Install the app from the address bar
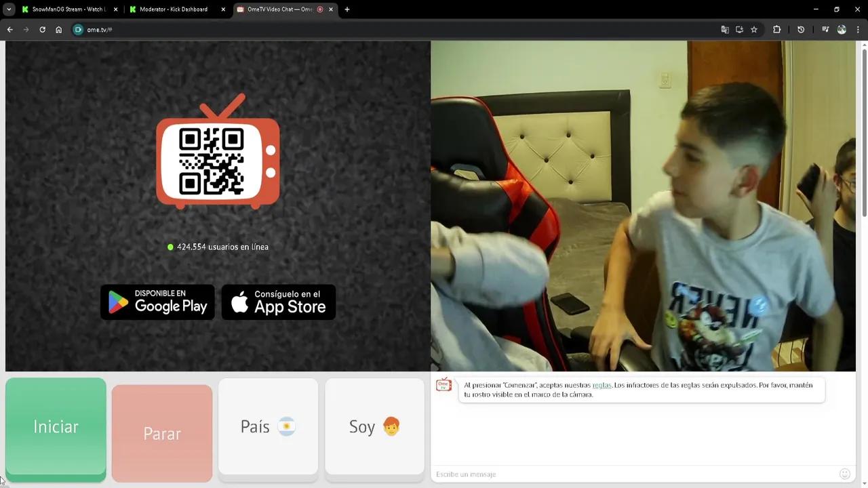The height and width of the screenshot is (488, 868). click(x=739, y=30)
